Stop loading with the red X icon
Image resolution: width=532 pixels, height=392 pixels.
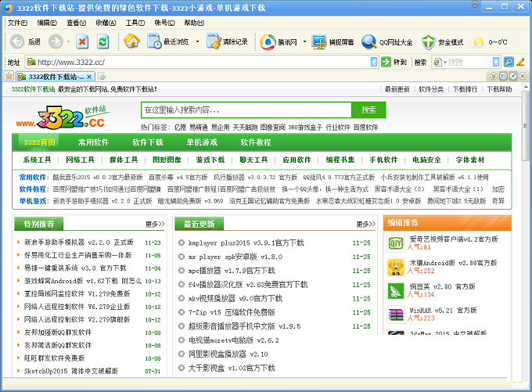click(82, 41)
